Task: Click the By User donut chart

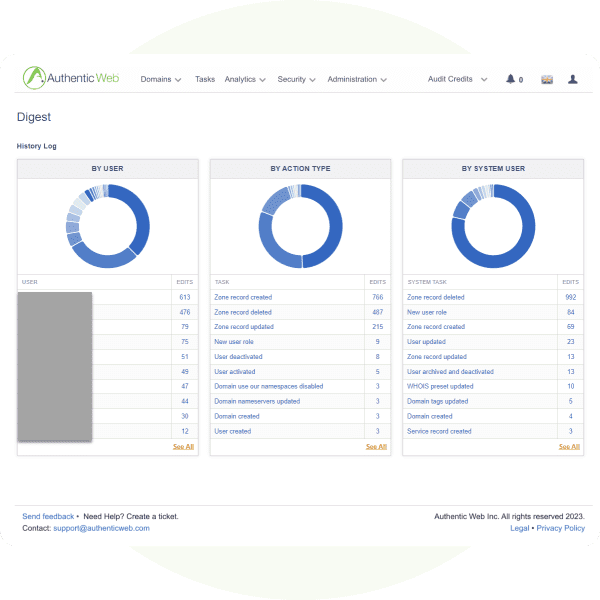Action: point(108,226)
